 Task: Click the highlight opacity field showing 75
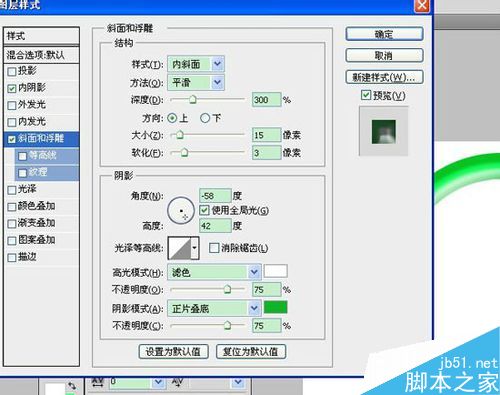(x=266, y=290)
